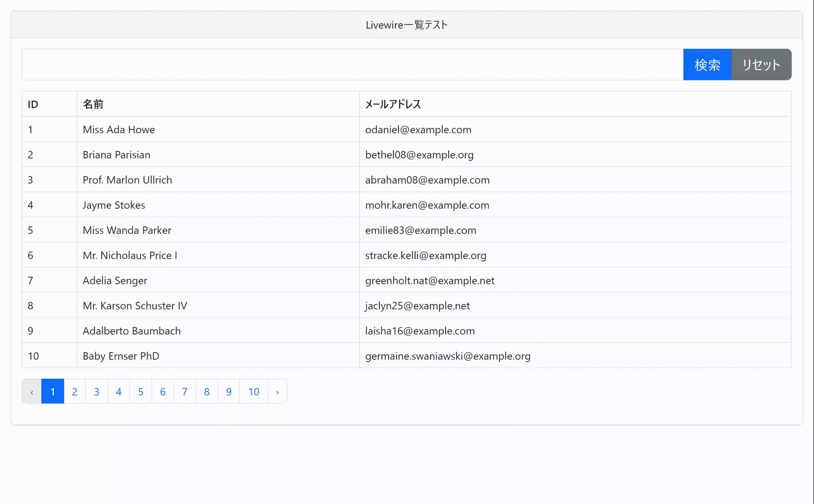Click email germaine.swaniawski@example.org
This screenshot has width=814, height=504.
pyautogui.click(x=448, y=356)
